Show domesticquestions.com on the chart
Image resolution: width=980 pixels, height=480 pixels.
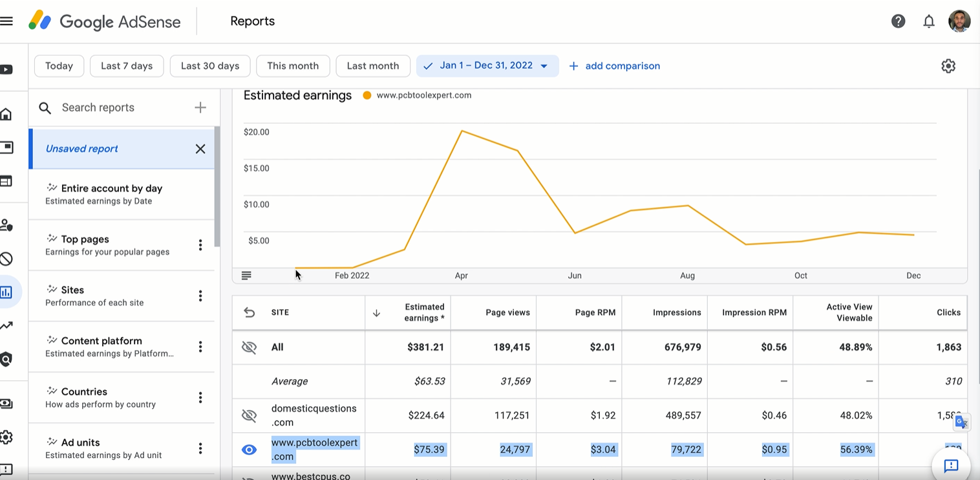pyautogui.click(x=249, y=415)
